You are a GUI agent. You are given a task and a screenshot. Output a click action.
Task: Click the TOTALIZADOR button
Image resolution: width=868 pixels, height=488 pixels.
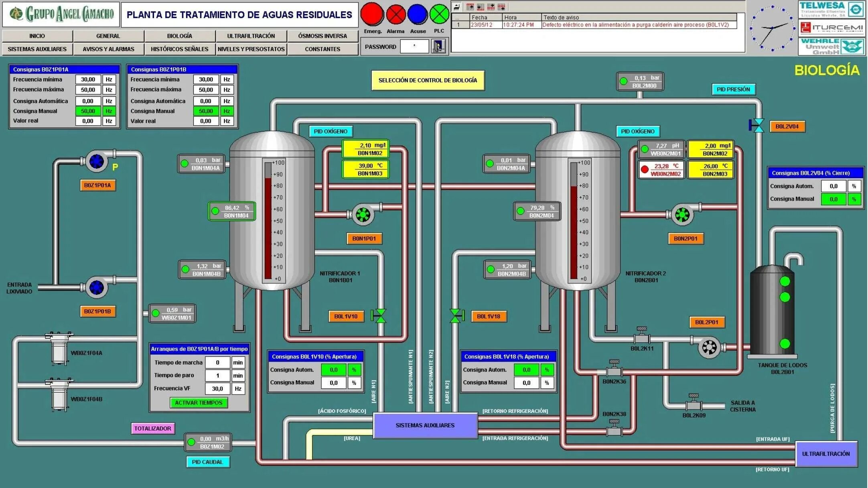click(x=154, y=428)
